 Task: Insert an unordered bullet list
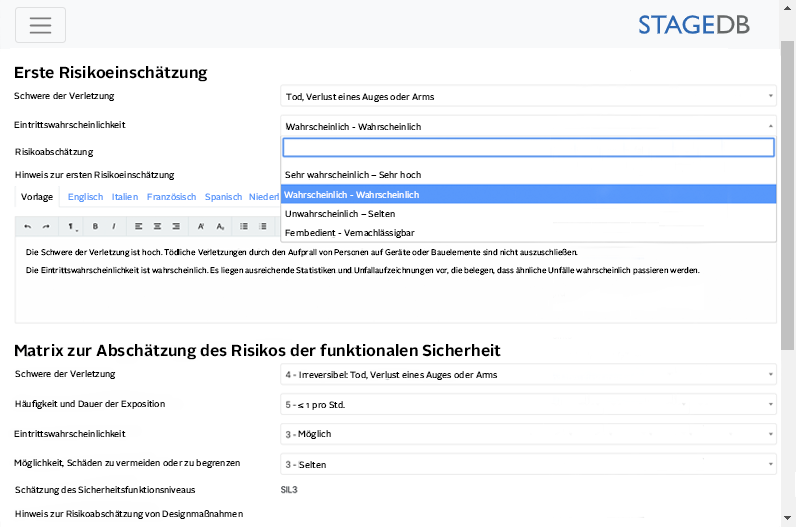[x=244, y=227]
